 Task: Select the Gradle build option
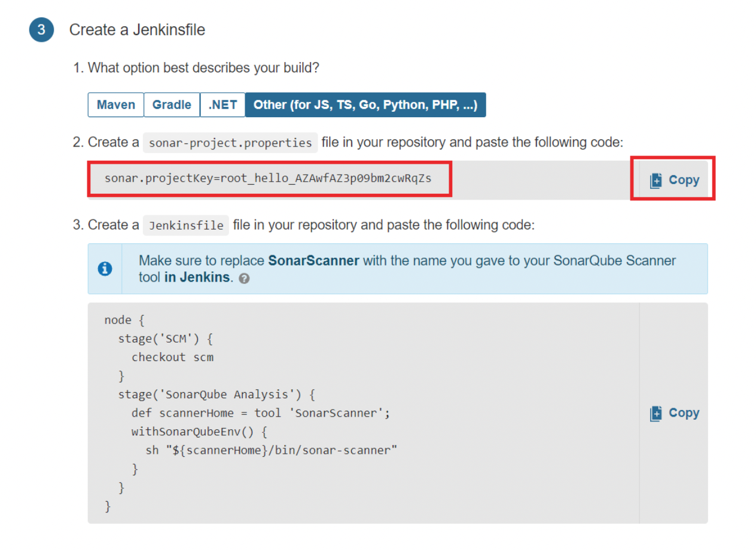click(172, 105)
